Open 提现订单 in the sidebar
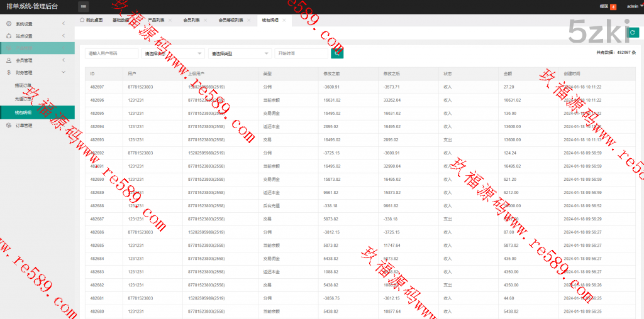Viewport: 644px width, 319px height. click(x=23, y=85)
